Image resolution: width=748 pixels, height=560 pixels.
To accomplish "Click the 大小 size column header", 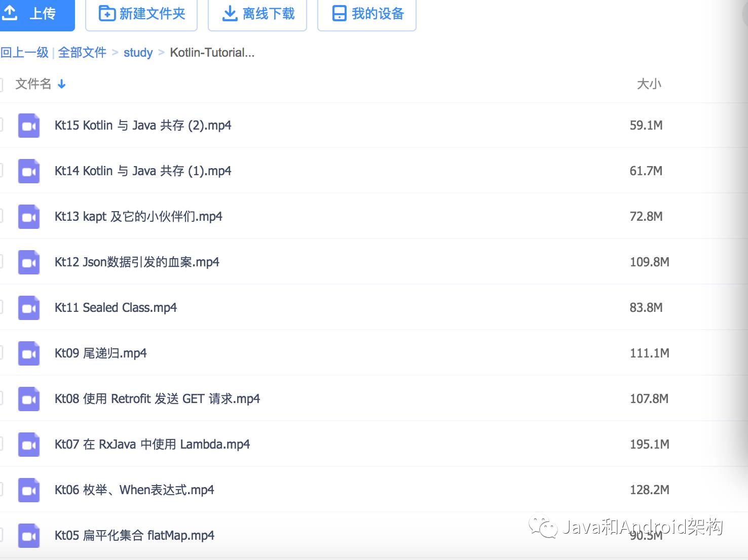I will pos(649,84).
